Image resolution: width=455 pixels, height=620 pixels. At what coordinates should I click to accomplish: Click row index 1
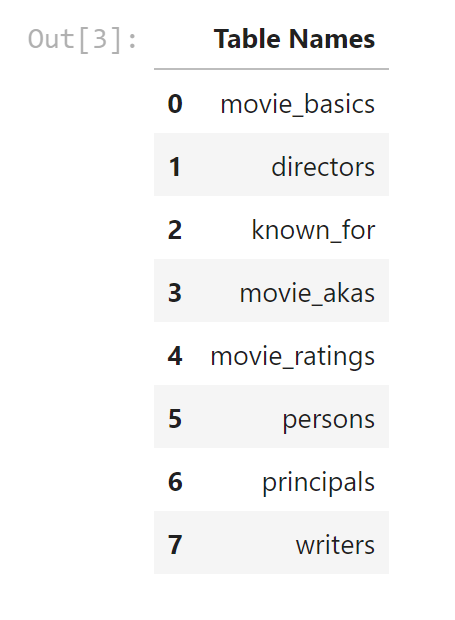point(175,167)
